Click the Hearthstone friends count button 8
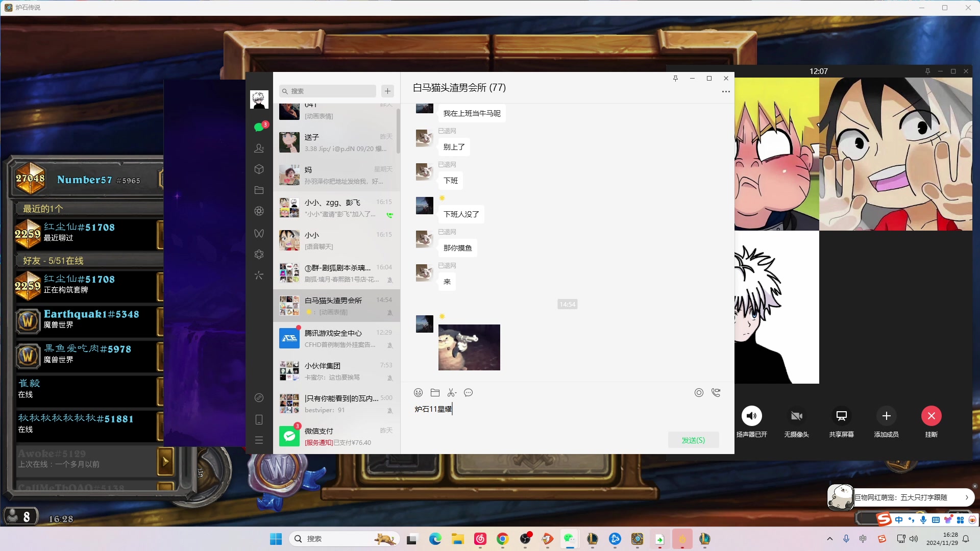 (x=20, y=517)
